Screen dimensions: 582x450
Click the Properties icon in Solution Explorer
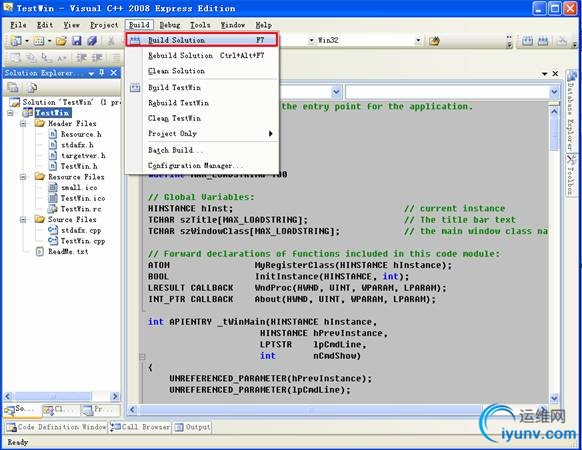[13, 87]
